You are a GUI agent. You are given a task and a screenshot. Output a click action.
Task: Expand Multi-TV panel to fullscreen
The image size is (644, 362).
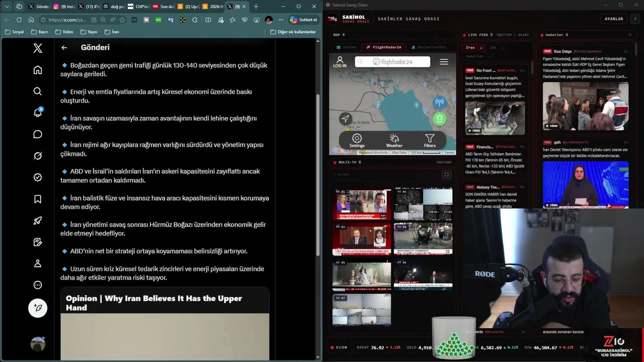pyautogui.click(x=446, y=174)
